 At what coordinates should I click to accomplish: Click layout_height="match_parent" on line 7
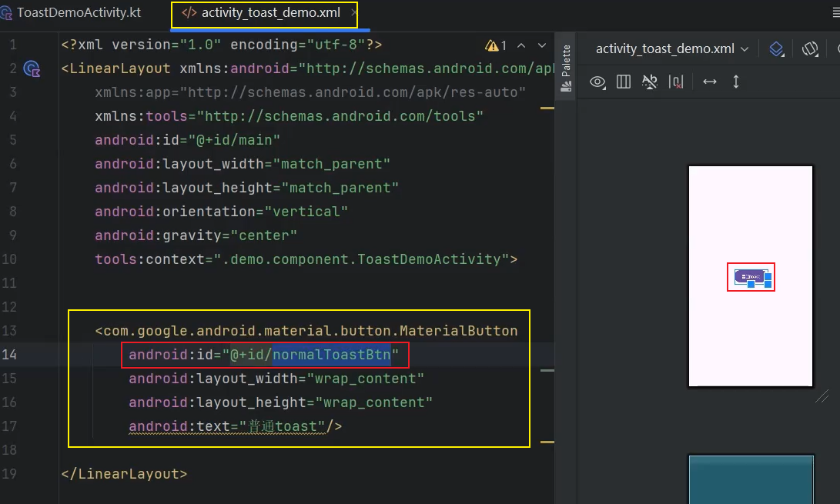point(246,188)
